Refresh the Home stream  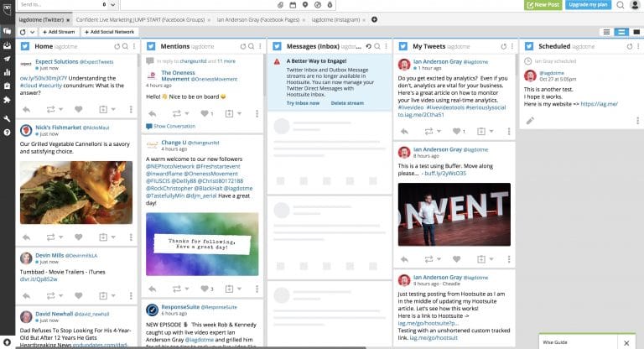117,46
